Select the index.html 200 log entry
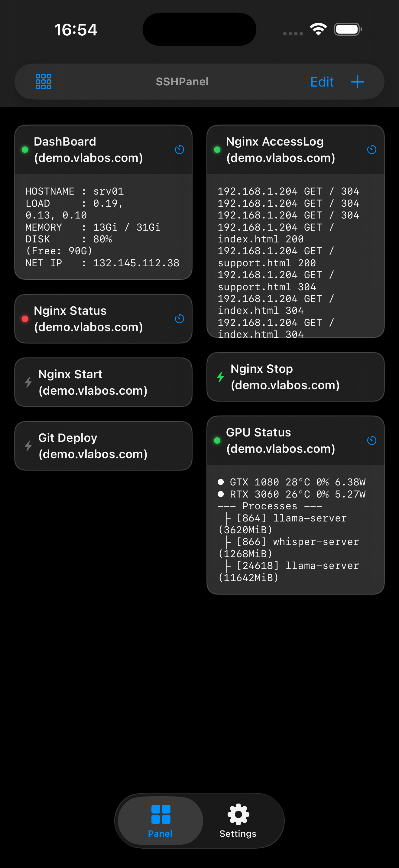Viewport: 399px width, 868px height. 276,233
